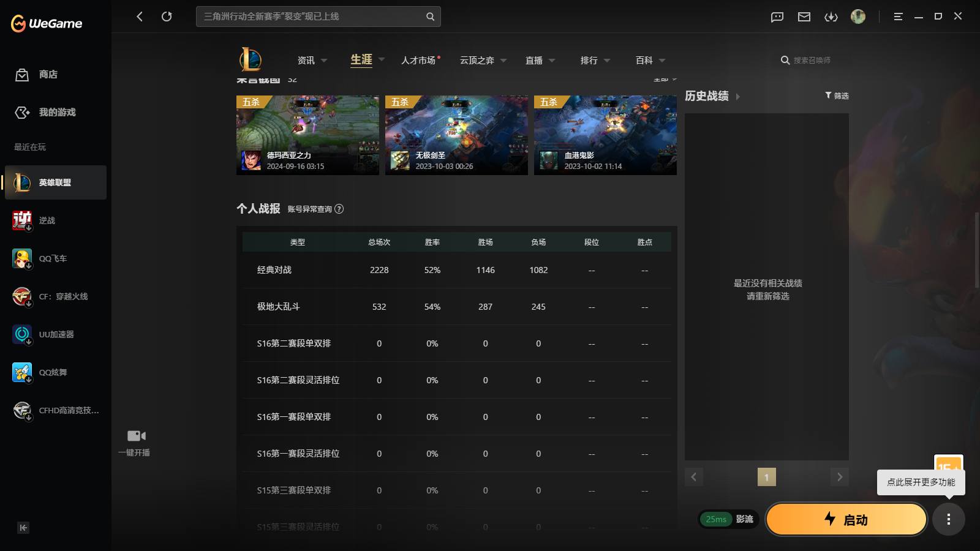Click the S16第二赛段单双排 row

pos(456,343)
